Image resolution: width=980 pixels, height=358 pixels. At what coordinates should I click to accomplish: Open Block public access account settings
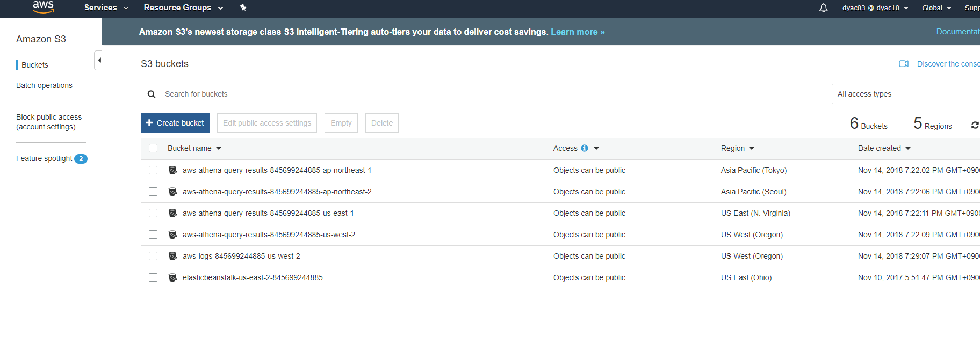[x=49, y=122]
